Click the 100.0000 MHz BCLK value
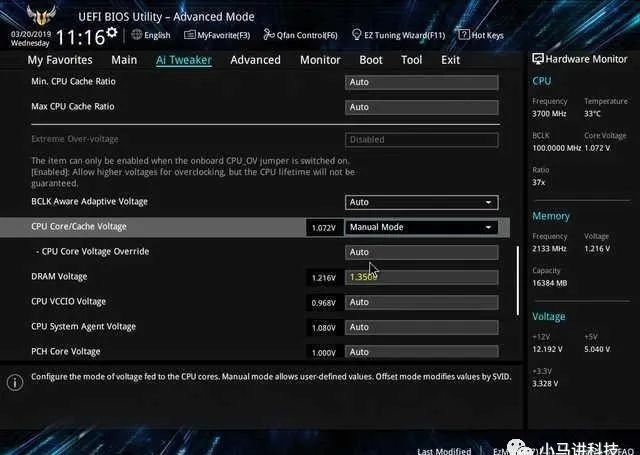 556,148
